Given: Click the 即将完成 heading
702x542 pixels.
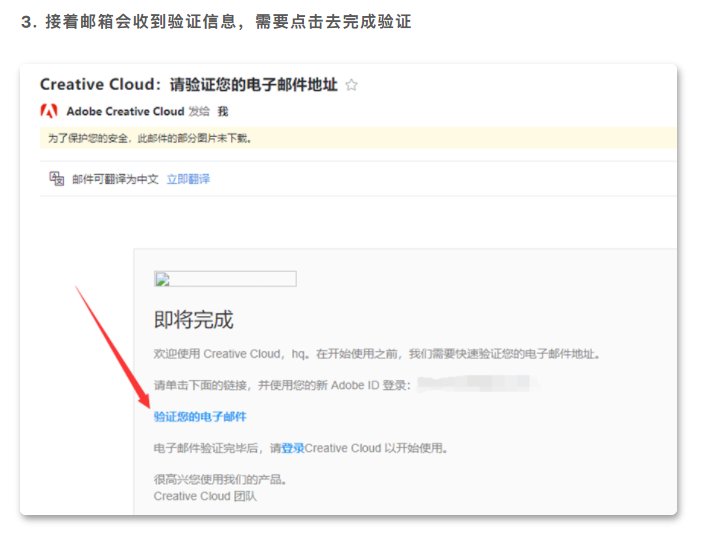Looking at the screenshot, I should pos(193,320).
